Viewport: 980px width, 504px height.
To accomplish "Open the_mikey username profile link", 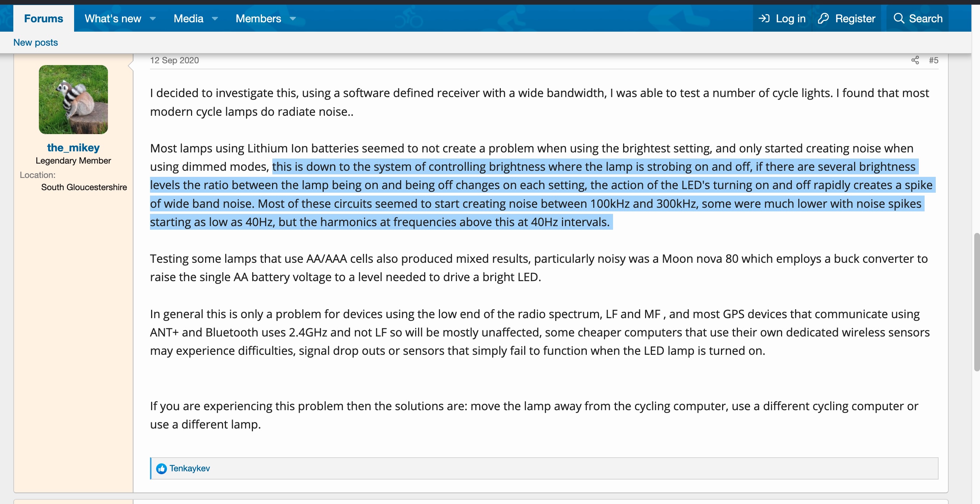I will click(x=73, y=147).
